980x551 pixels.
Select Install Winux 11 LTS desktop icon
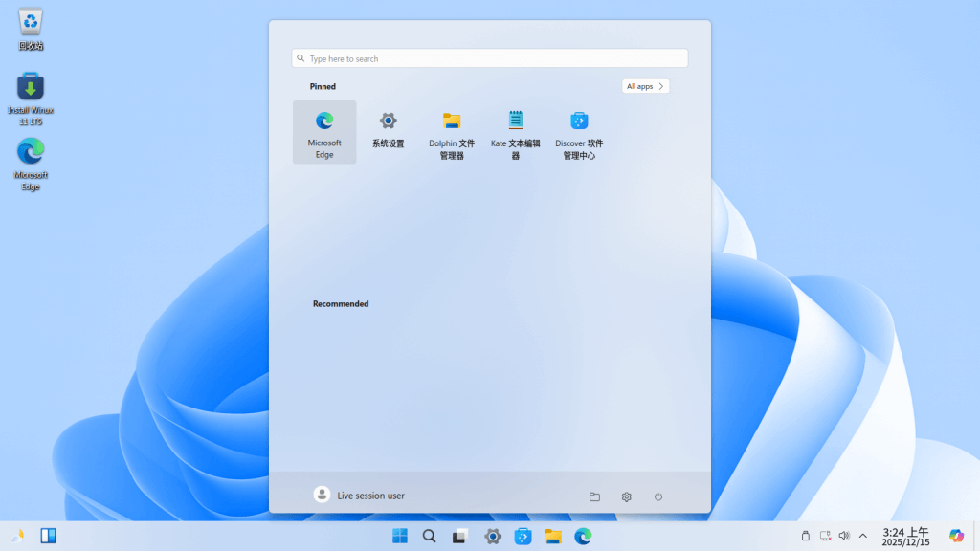point(30,99)
